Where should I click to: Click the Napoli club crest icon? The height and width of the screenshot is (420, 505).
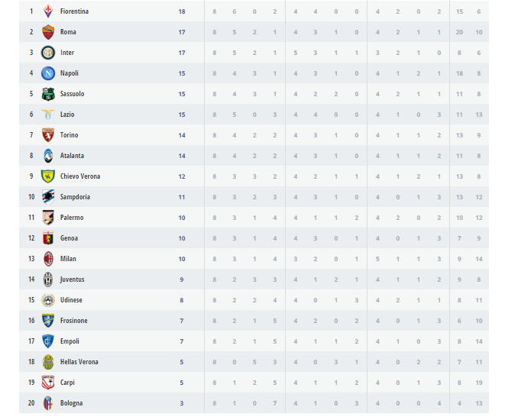coord(48,73)
